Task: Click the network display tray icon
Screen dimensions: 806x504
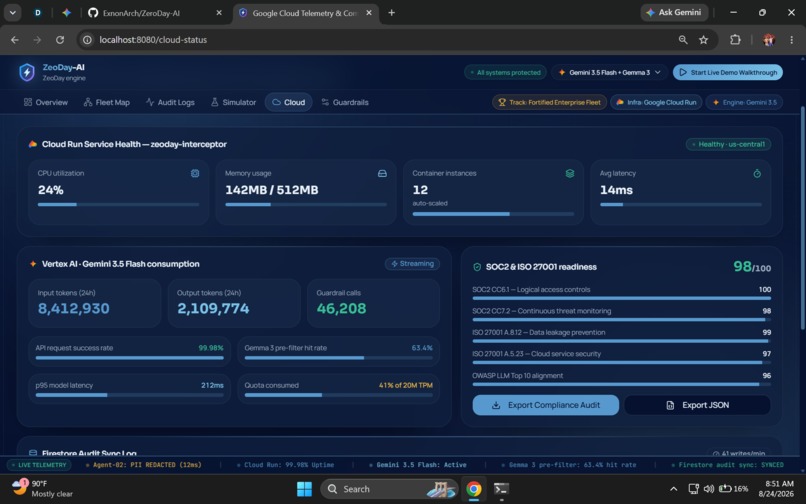Action: coord(693,489)
